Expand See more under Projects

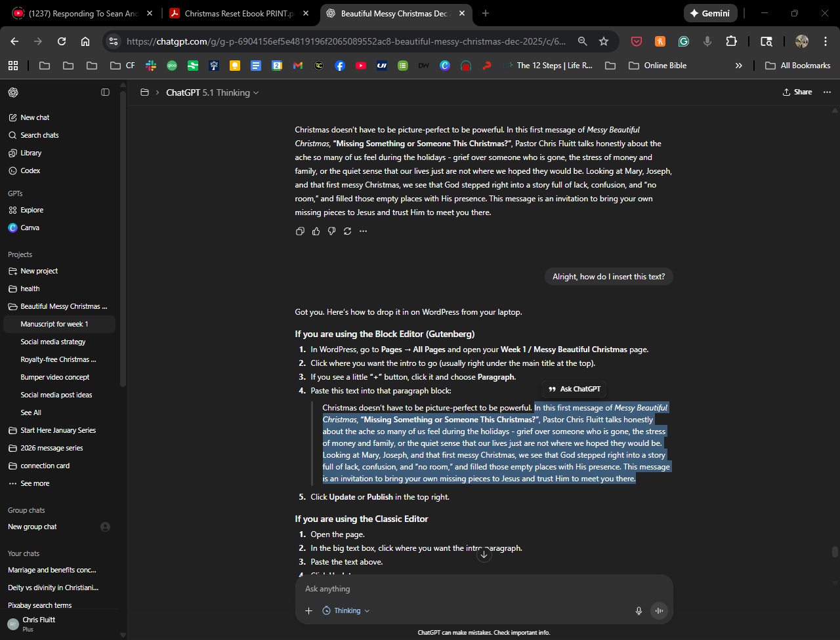click(35, 483)
